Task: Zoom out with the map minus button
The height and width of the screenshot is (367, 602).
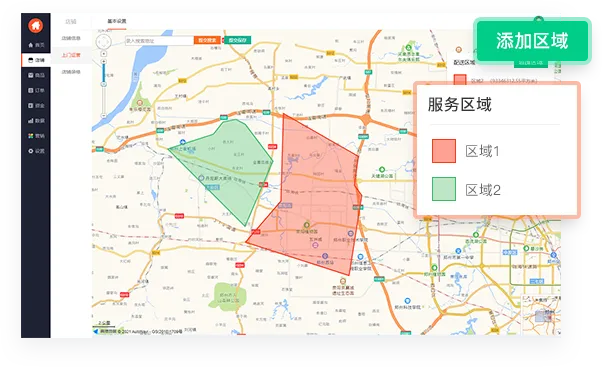Action: [104, 116]
